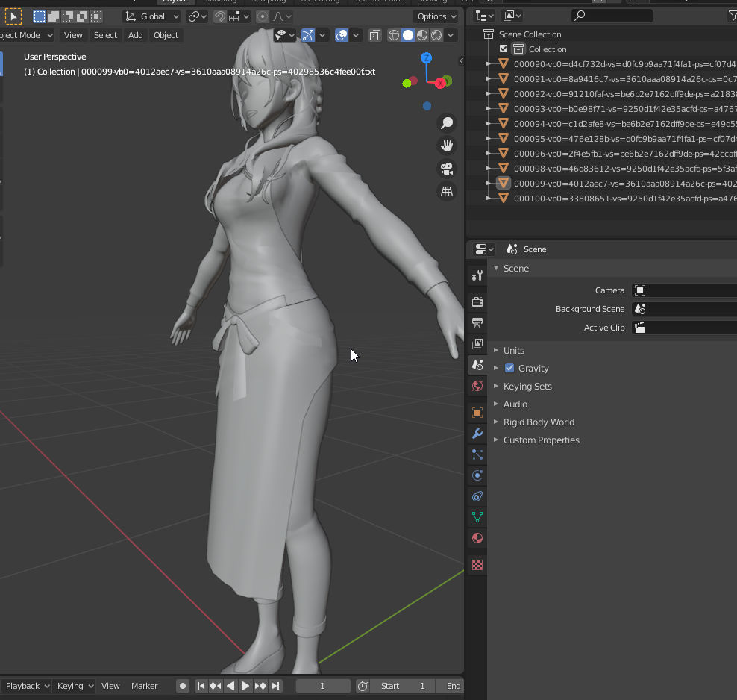Open the World properties tab
This screenshot has width=737, height=700.
(x=477, y=386)
